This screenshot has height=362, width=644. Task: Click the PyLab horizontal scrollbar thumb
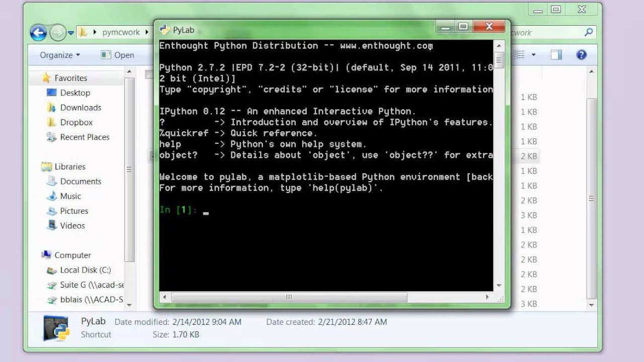click(289, 297)
